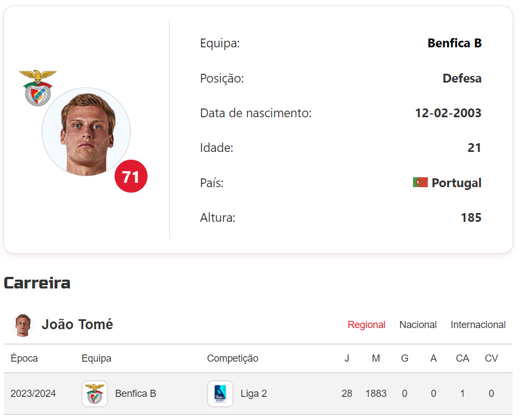Click the João Tomé name heading
Viewport: 522px width, 420px height.
tap(77, 325)
